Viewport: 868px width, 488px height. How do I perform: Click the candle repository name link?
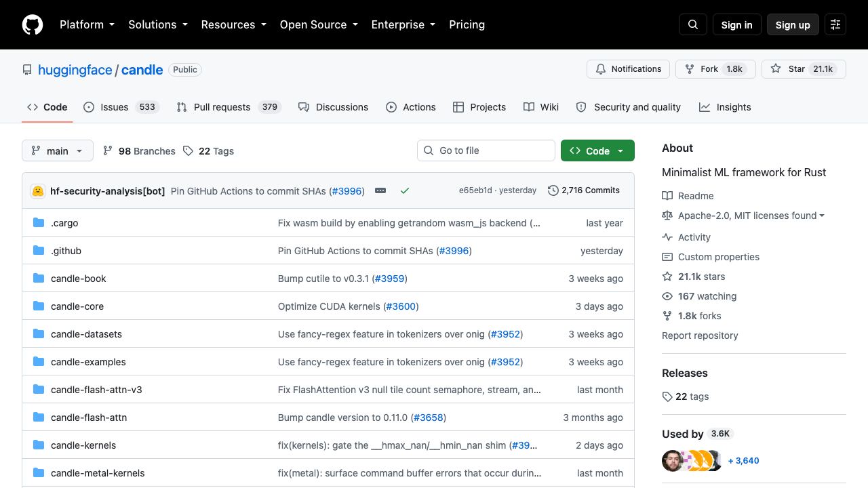pyautogui.click(x=142, y=70)
